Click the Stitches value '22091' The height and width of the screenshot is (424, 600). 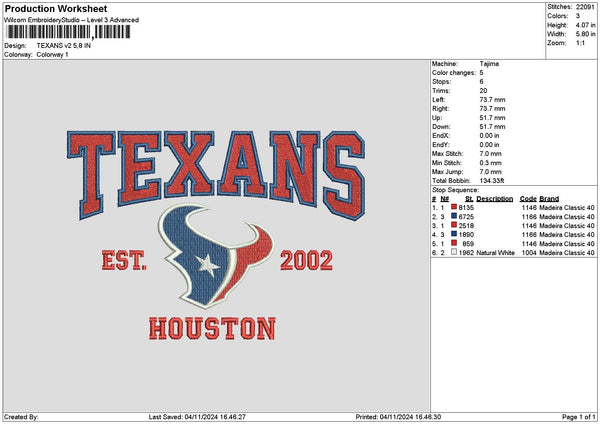click(585, 7)
